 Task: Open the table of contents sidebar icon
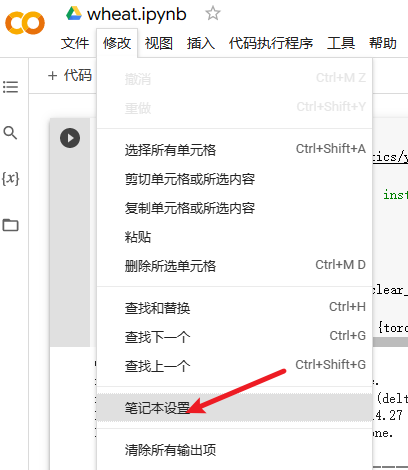point(10,87)
